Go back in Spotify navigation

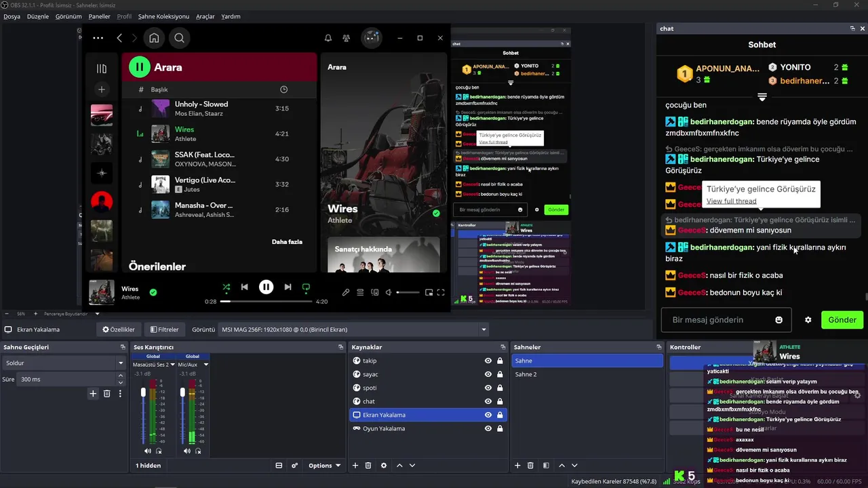[x=119, y=38]
